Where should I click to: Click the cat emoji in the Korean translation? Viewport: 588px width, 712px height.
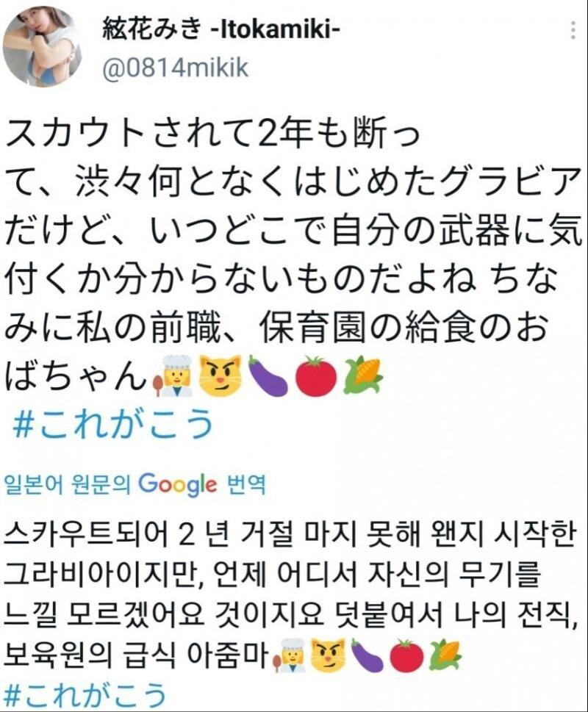[x=329, y=655]
